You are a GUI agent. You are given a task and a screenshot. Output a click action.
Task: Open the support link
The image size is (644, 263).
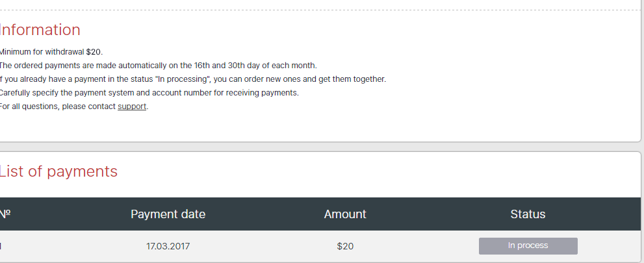132,106
